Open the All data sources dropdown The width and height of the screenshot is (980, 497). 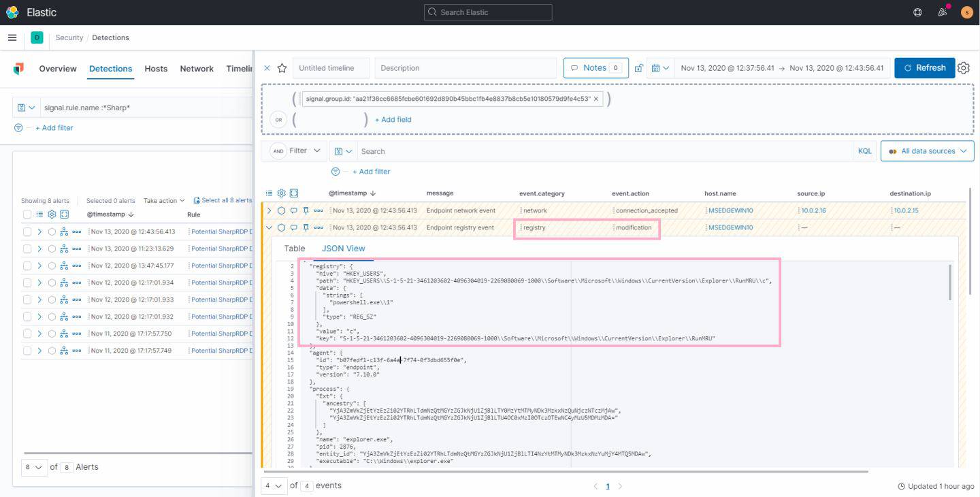coord(927,151)
